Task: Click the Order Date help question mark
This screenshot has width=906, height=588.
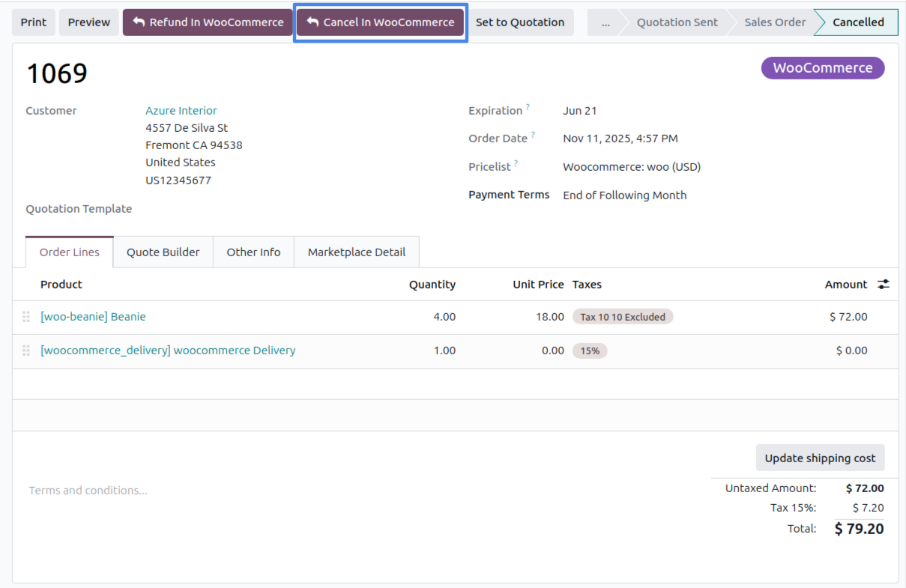Action: point(533,136)
